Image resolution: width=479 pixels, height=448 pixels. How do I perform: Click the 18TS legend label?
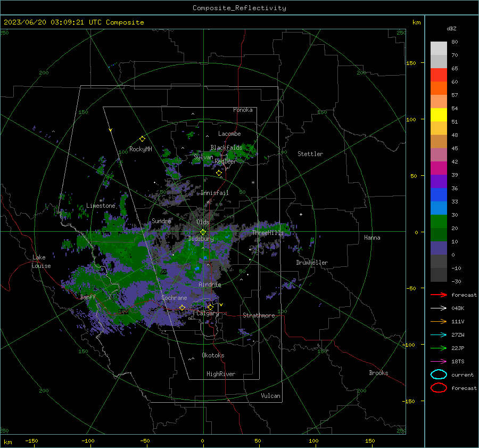(x=458, y=362)
